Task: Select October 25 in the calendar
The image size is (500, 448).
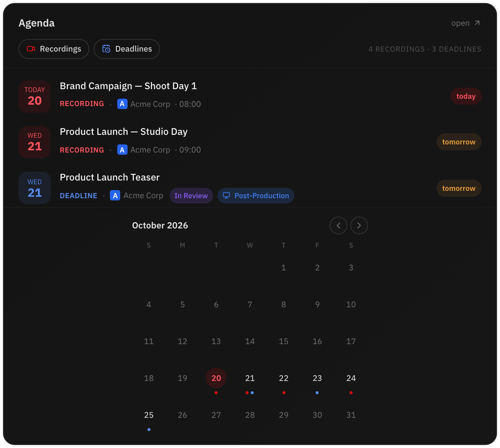Action: pyautogui.click(x=149, y=415)
